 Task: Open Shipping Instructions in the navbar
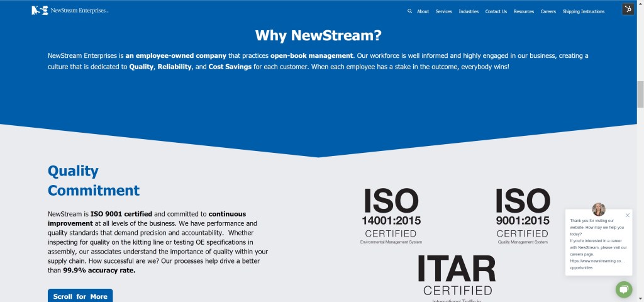point(583,11)
